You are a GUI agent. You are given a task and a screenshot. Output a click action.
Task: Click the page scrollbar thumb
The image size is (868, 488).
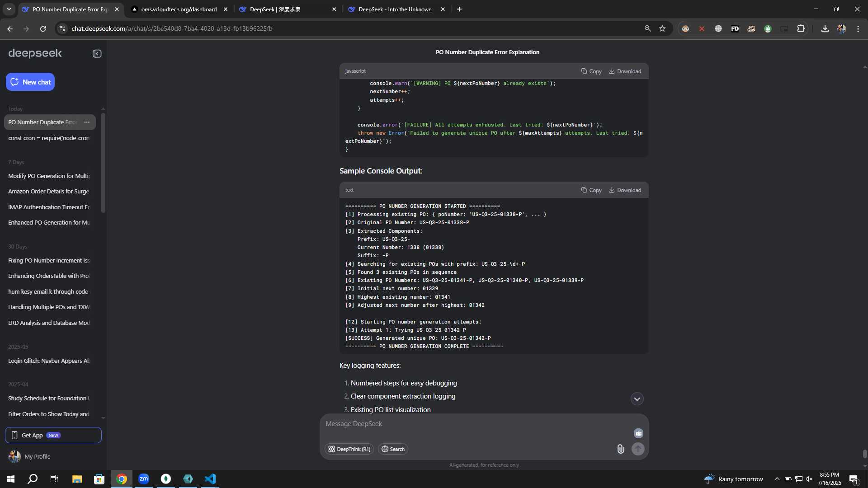[864, 454]
